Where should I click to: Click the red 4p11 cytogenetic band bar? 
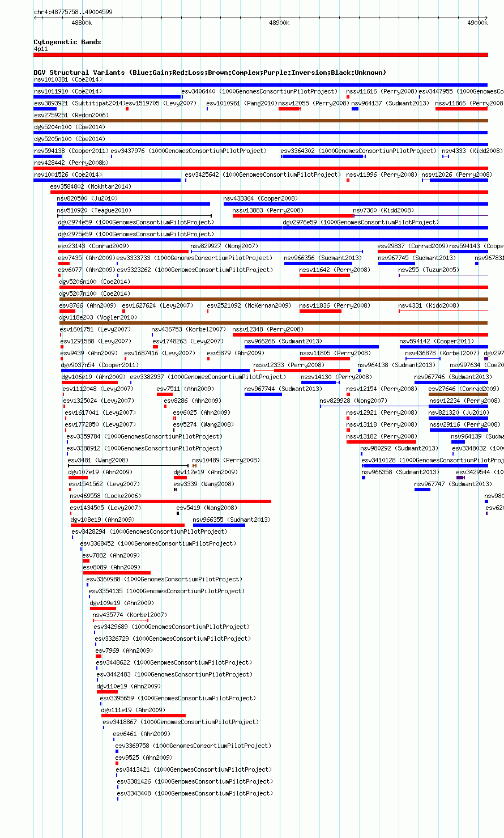coord(261,55)
